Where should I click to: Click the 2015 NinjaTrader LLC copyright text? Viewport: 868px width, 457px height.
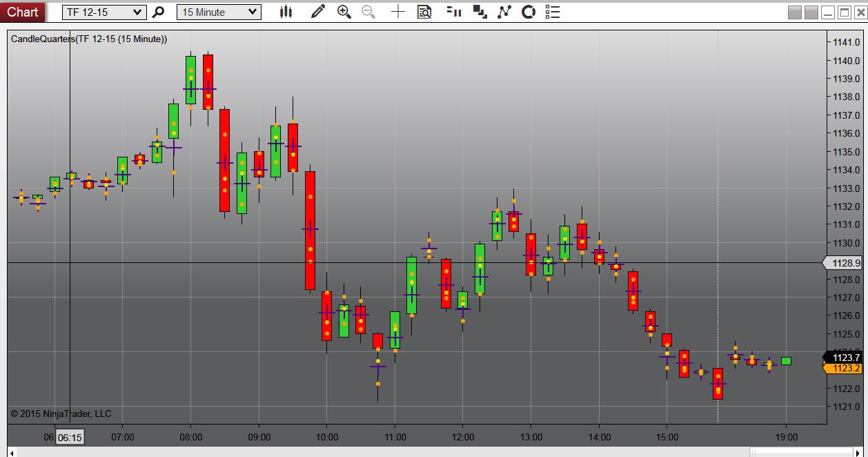pos(62,414)
